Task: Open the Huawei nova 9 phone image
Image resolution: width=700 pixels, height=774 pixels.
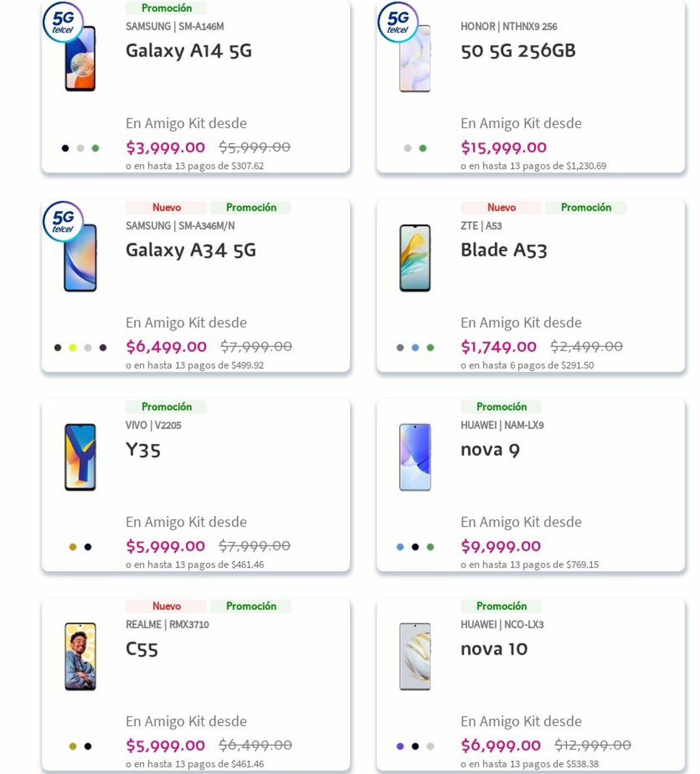Action: pos(415,457)
